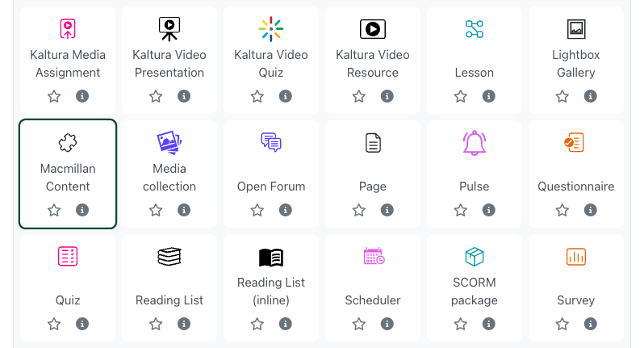Select the Kaltura Media Assignment icon

click(x=68, y=29)
